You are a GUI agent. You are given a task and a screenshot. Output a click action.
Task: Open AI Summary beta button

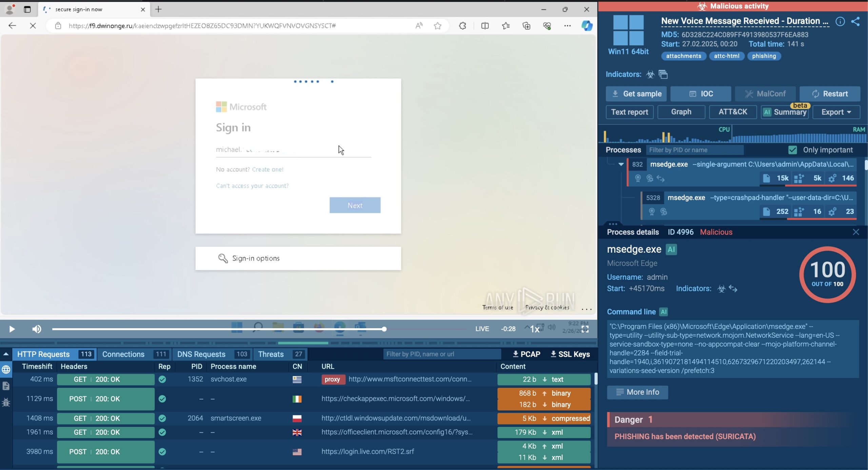click(785, 112)
